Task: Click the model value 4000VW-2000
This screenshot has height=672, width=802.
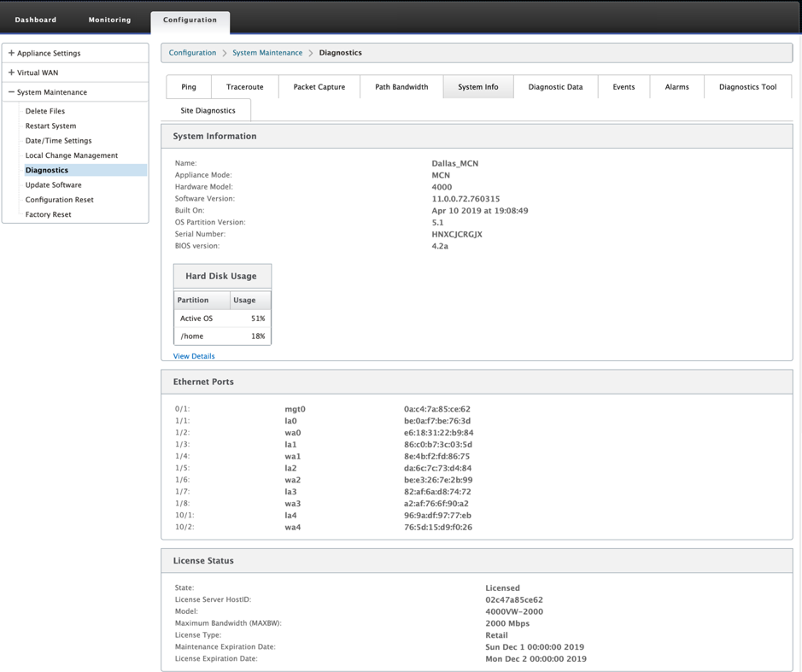Action: [514, 611]
